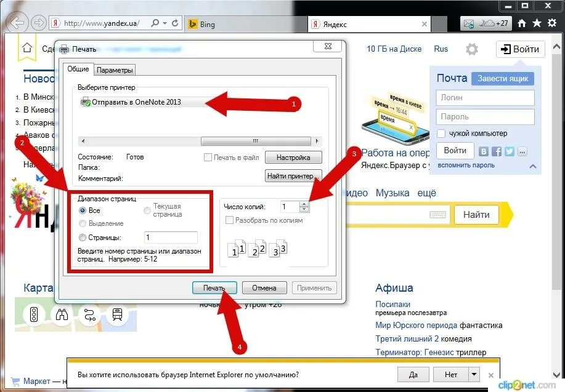This screenshot has height=392, width=565.
Task: Open the on-screen keyboard icon in search
Action: pyautogui.click(x=437, y=215)
